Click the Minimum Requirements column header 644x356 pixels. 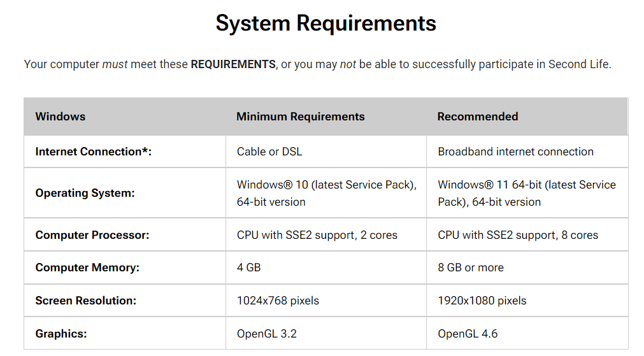click(300, 117)
